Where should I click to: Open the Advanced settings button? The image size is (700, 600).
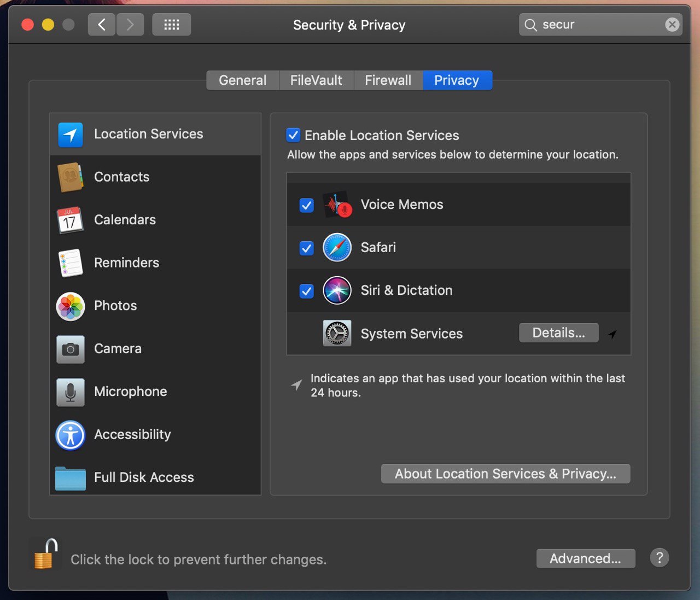pyautogui.click(x=586, y=558)
